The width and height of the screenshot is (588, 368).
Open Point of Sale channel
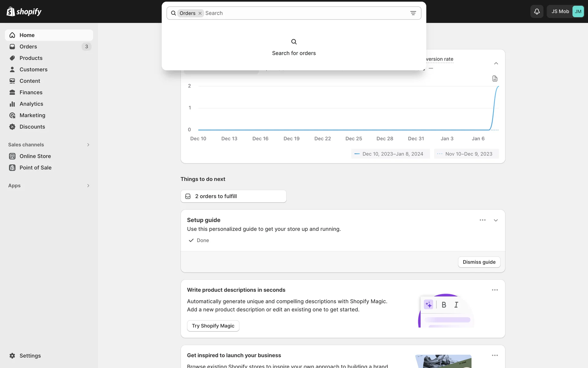(x=35, y=168)
